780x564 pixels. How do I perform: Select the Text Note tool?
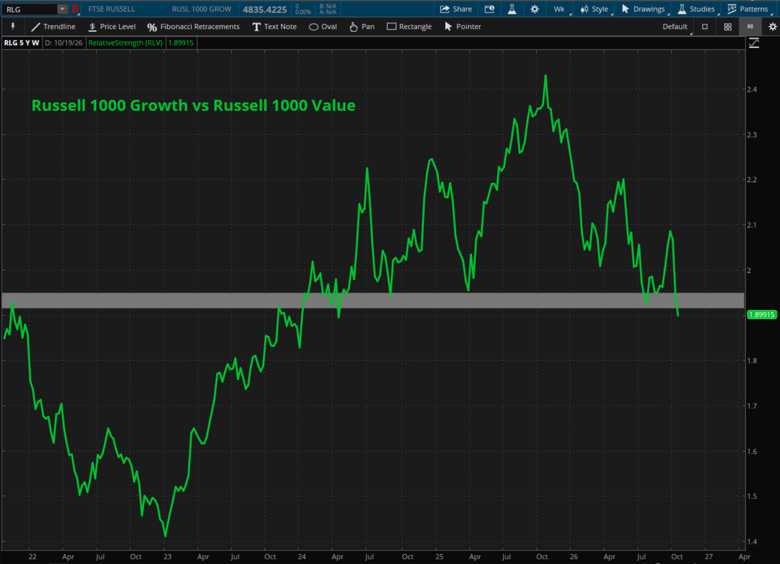pyautogui.click(x=274, y=26)
